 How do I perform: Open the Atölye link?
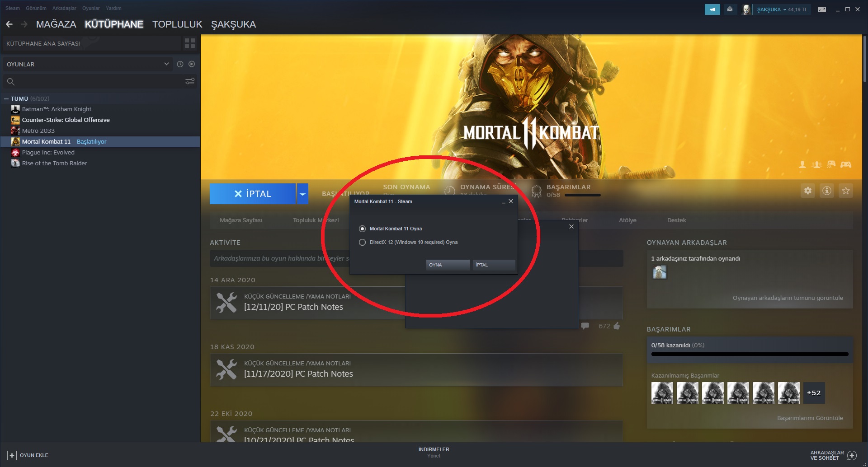(627, 220)
